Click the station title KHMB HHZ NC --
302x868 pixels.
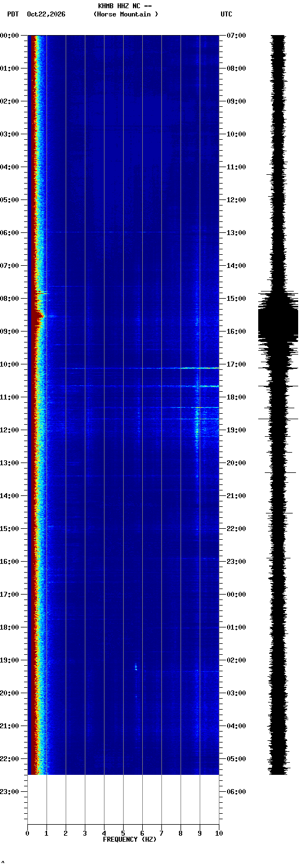coord(125,6)
